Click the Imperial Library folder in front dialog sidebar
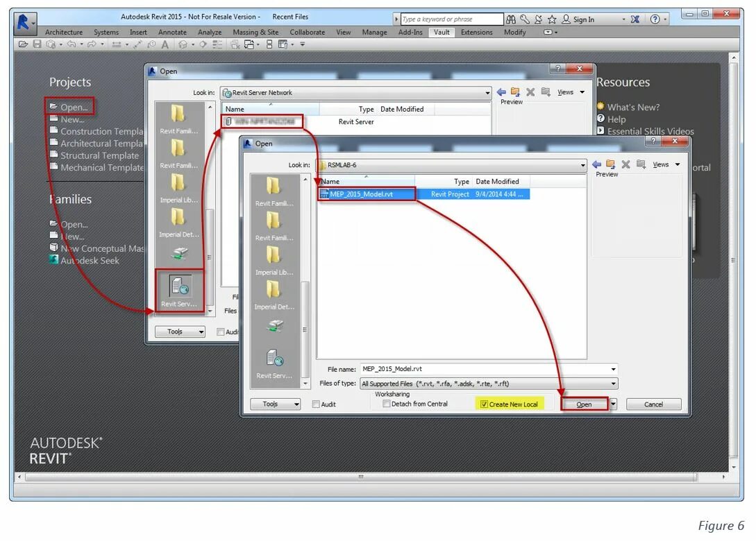Viewport: 756px width, 541px height. [274, 260]
